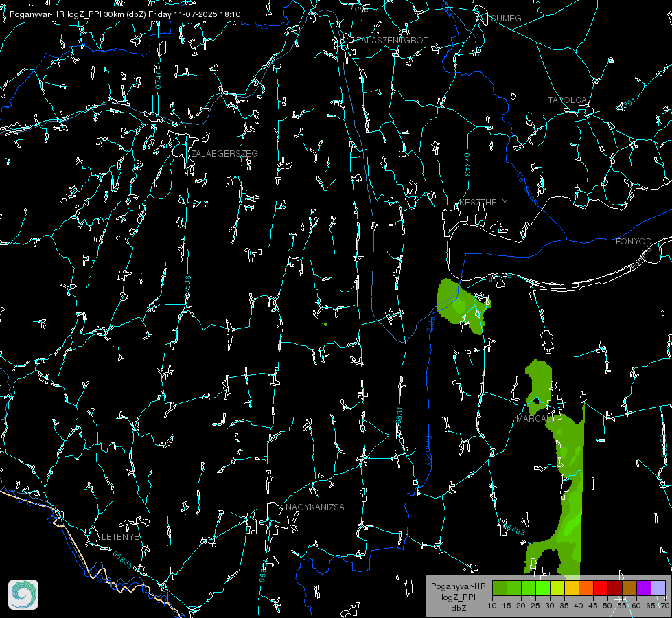This screenshot has width=672, height=618.
Task: Click the KESZTHELY city label
Action: pos(483,203)
